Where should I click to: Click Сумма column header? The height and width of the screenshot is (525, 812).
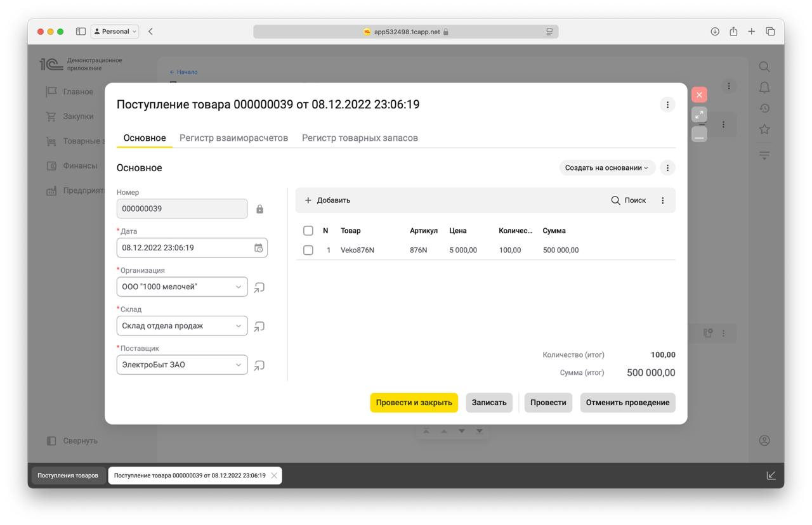554,231
